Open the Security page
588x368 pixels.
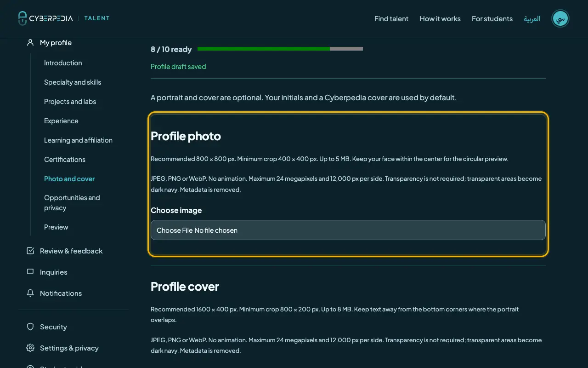pyautogui.click(x=53, y=327)
